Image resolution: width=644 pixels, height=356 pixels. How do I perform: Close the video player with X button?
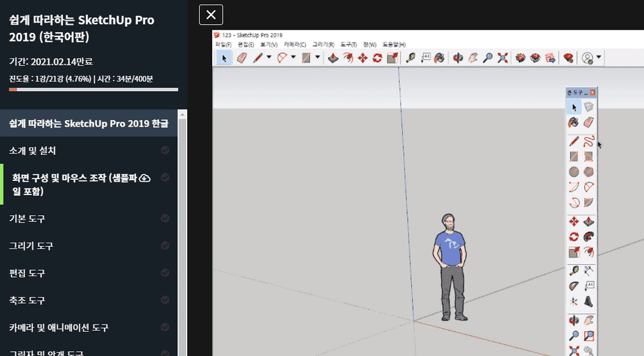[x=211, y=15]
